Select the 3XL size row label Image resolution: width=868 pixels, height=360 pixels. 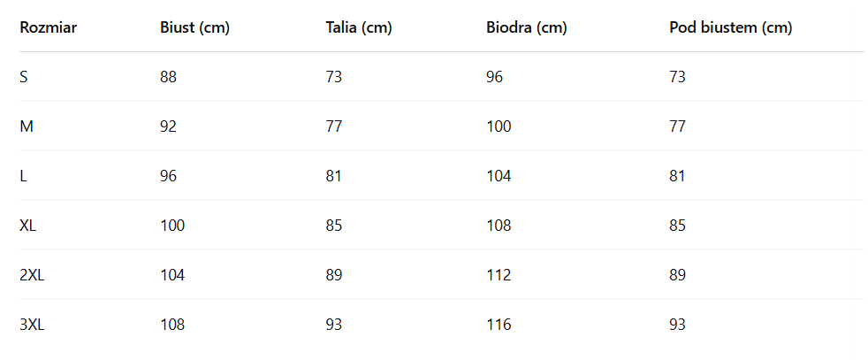click(x=32, y=325)
